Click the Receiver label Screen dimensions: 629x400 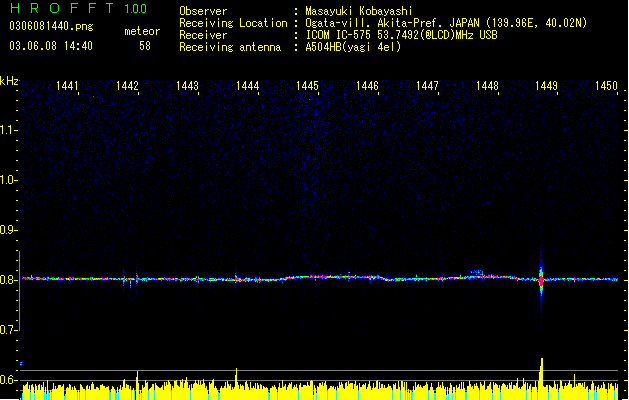(x=203, y=35)
